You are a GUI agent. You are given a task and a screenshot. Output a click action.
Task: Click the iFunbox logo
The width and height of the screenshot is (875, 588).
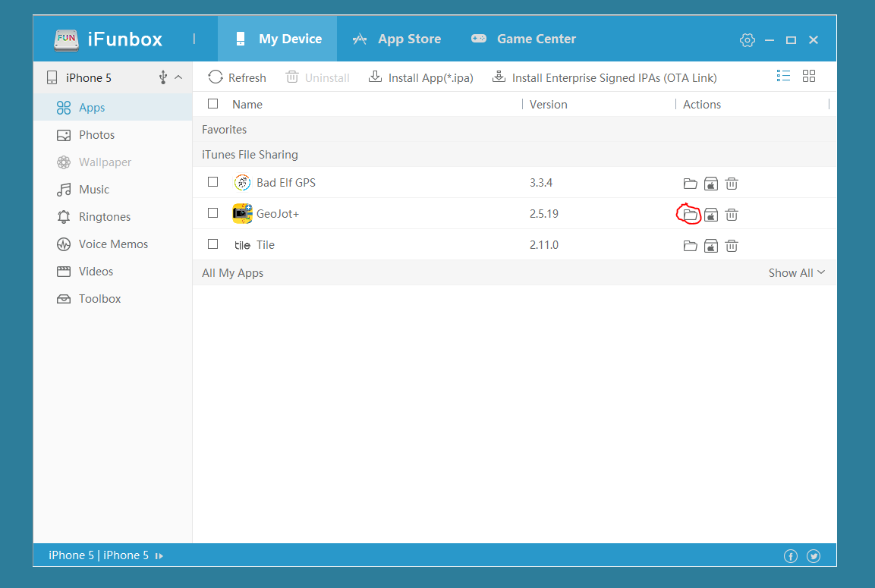coord(67,39)
